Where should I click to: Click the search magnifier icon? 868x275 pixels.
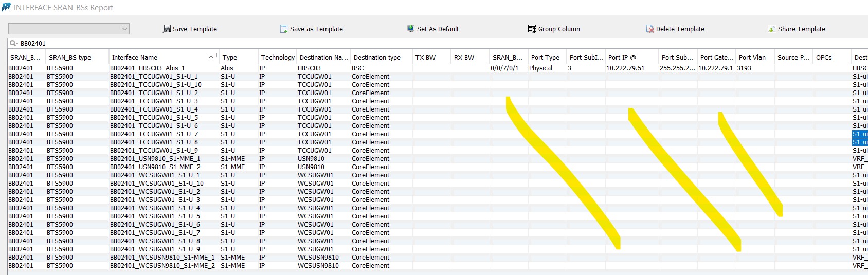coord(14,44)
